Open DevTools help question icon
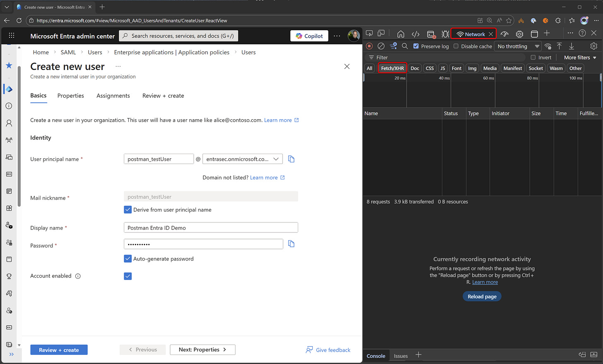Image resolution: width=603 pixels, height=364 pixels. pyautogui.click(x=582, y=33)
